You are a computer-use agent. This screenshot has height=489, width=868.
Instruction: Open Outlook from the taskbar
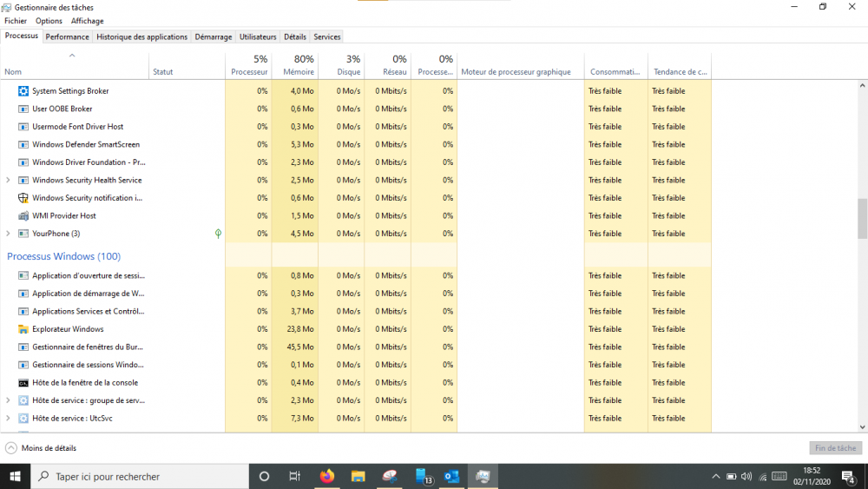(x=451, y=476)
